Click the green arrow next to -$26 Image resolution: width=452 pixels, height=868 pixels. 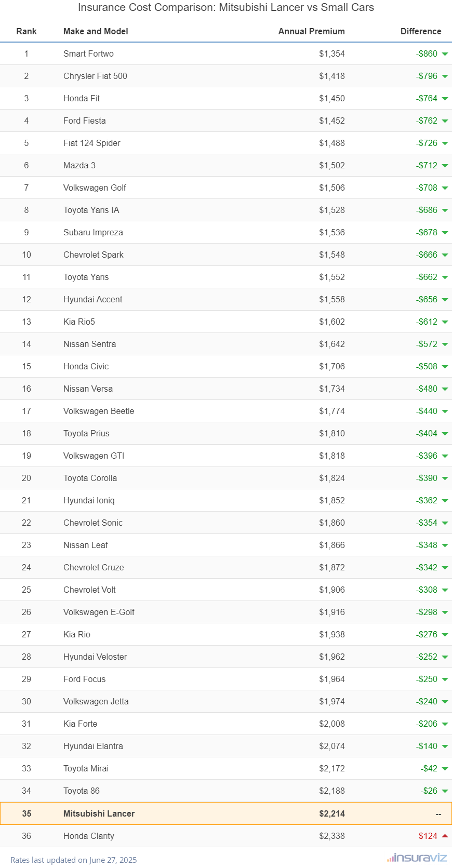[445, 791]
